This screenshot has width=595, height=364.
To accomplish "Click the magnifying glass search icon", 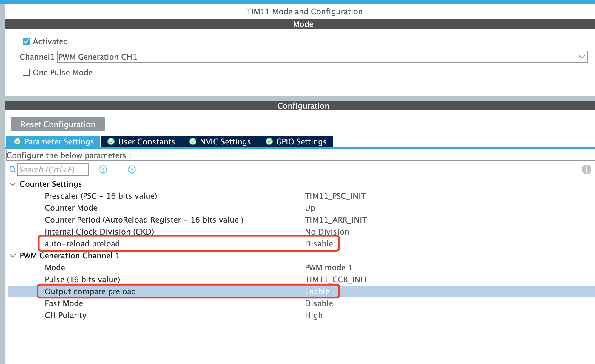I will click(x=13, y=169).
